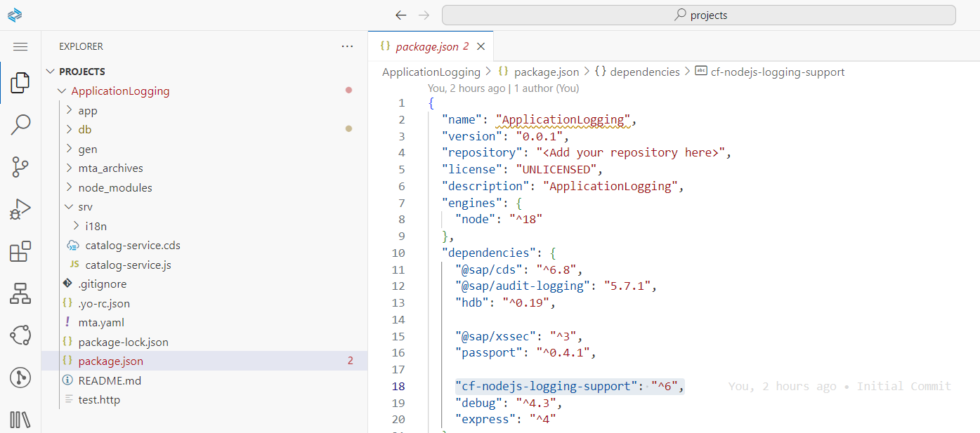This screenshot has width=980, height=433.
Task: Open mta.yaml in the explorer
Action: pyautogui.click(x=101, y=323)
